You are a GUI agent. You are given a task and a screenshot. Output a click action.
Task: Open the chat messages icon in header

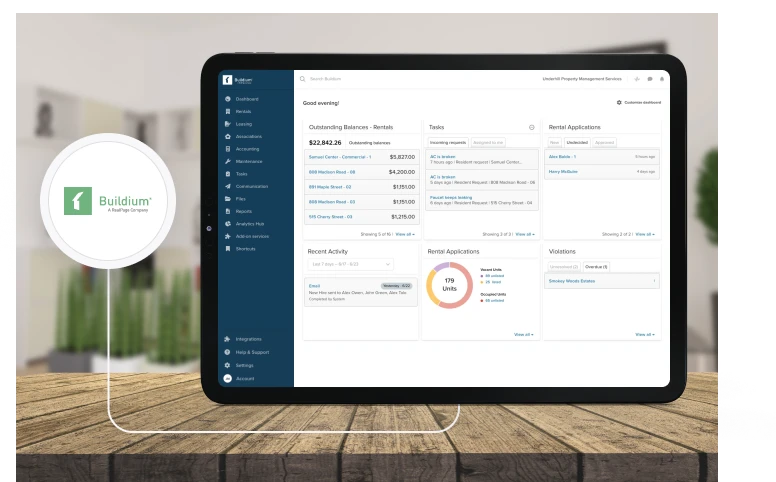click(650, 79)
